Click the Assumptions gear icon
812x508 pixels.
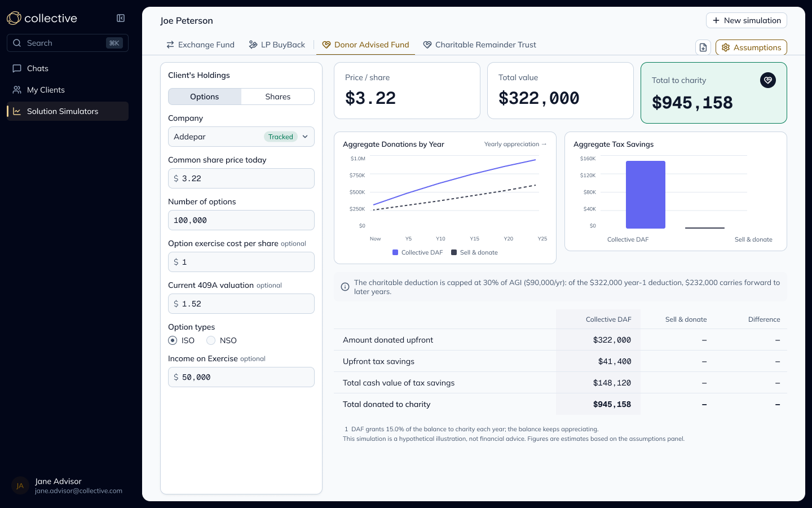click(726, 47)
